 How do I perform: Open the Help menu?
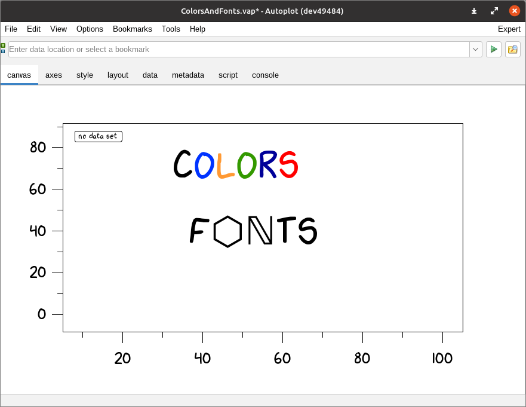pyautogui.click(x=197, y=29)
